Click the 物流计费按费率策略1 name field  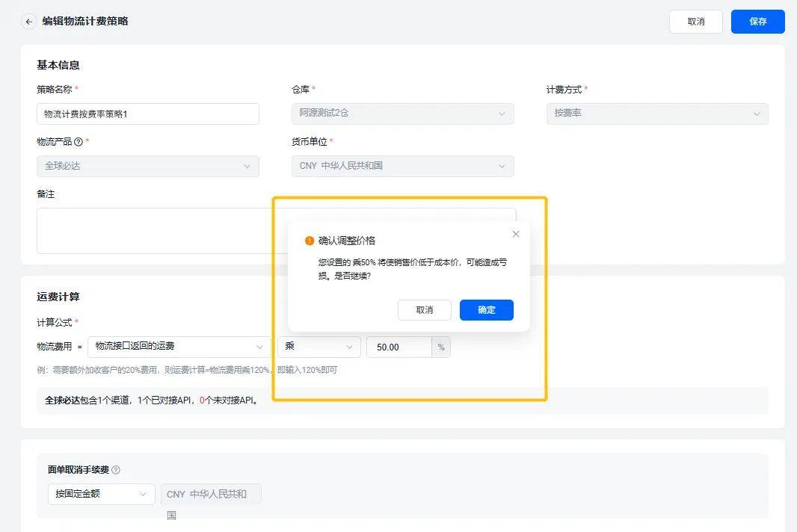tap(147, 114)
